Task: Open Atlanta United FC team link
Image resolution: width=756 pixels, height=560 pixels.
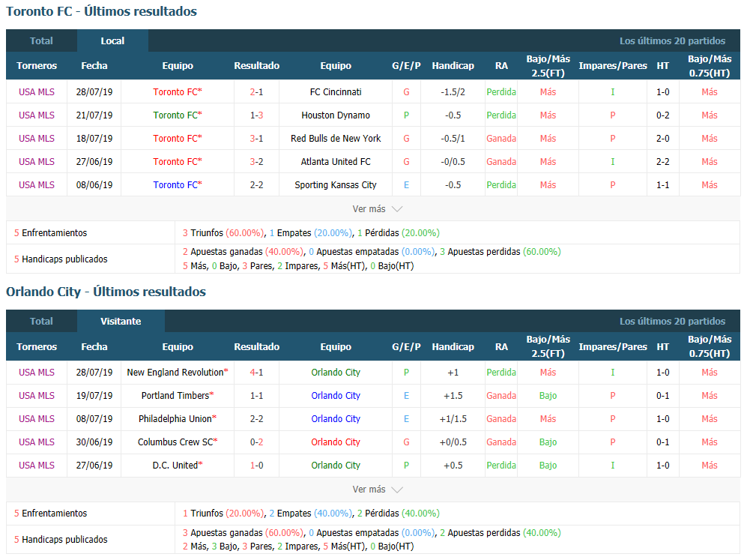Action: pyautogui.click(x=336, y=162)
